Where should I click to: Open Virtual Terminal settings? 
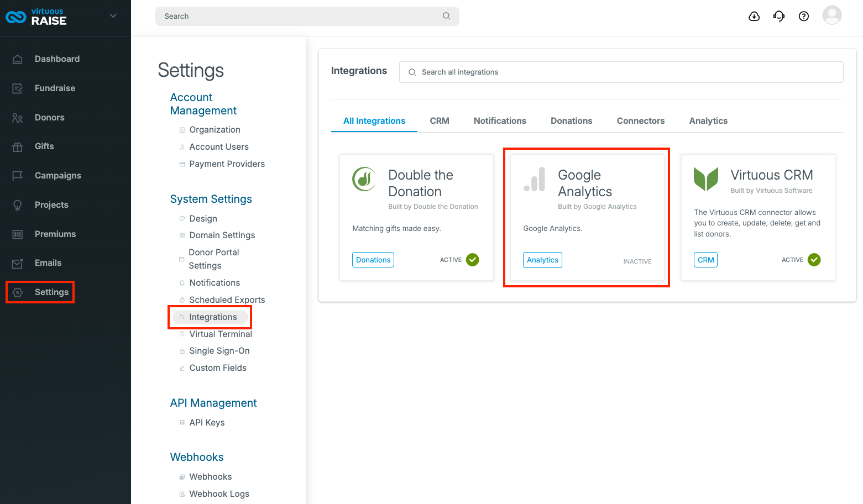click(x=221, y=334)
